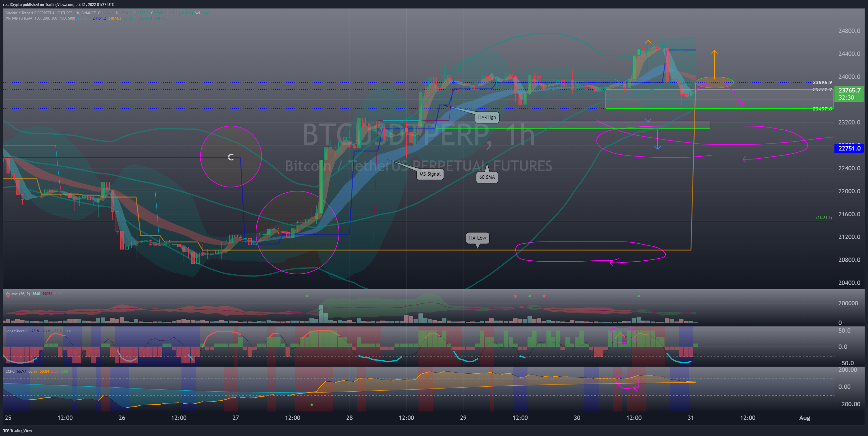Select the HA-Low callout label
Screen dimensions: 868x436
[x=477, y=238]
